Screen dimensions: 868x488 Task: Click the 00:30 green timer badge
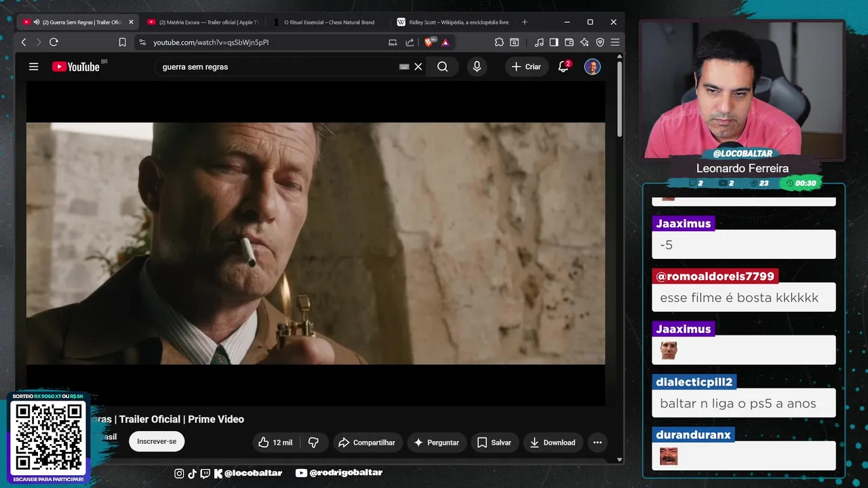click(x=800, y=183)
